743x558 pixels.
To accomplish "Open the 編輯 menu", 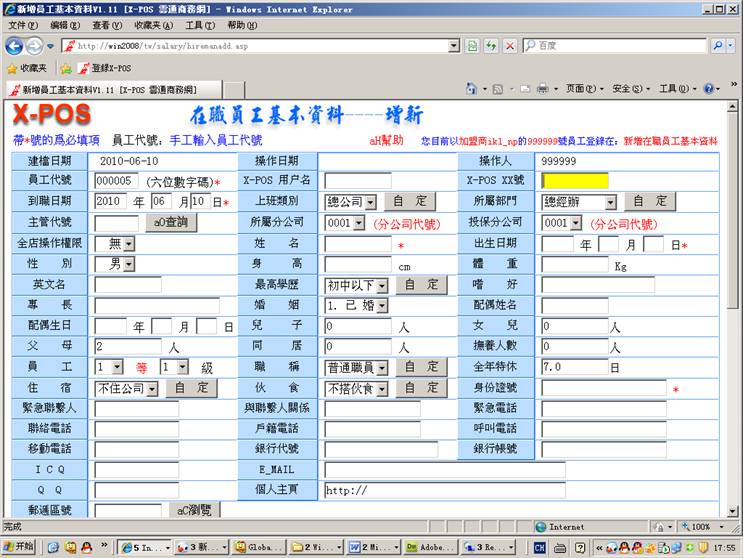I will coord(65,25).
